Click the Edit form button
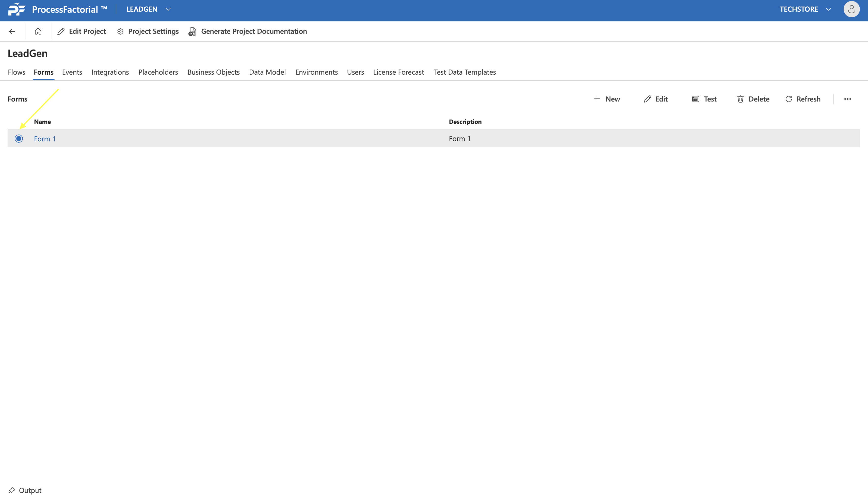 tap(656, 99)
